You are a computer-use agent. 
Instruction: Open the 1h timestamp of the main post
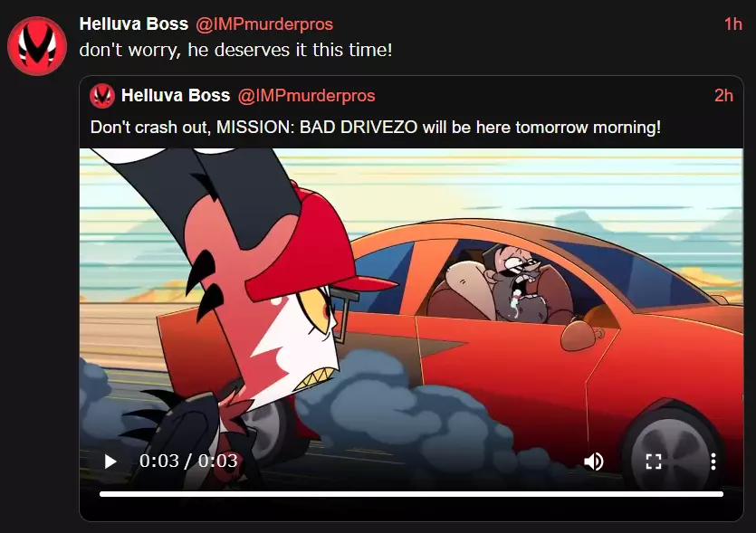[x=732, y=24]
